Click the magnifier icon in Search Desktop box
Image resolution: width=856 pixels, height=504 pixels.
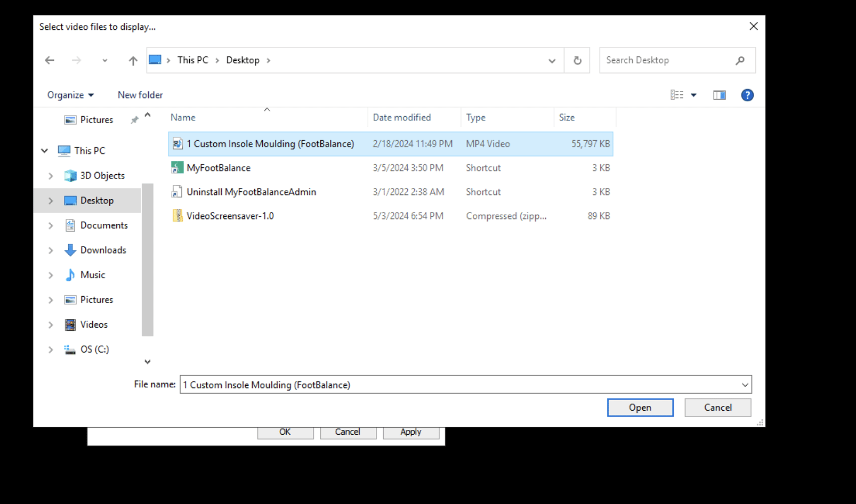click(x=740, y=60)
